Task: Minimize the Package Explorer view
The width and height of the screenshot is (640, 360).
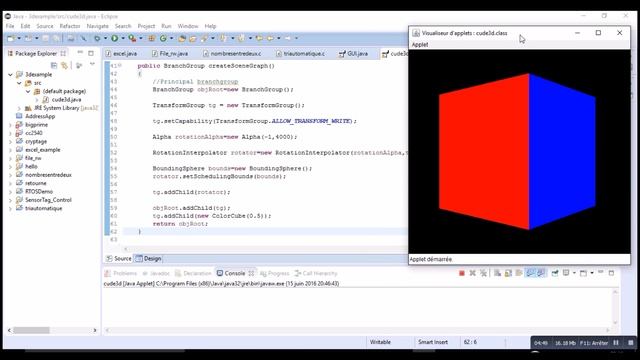Action: [x=80, y=53]
